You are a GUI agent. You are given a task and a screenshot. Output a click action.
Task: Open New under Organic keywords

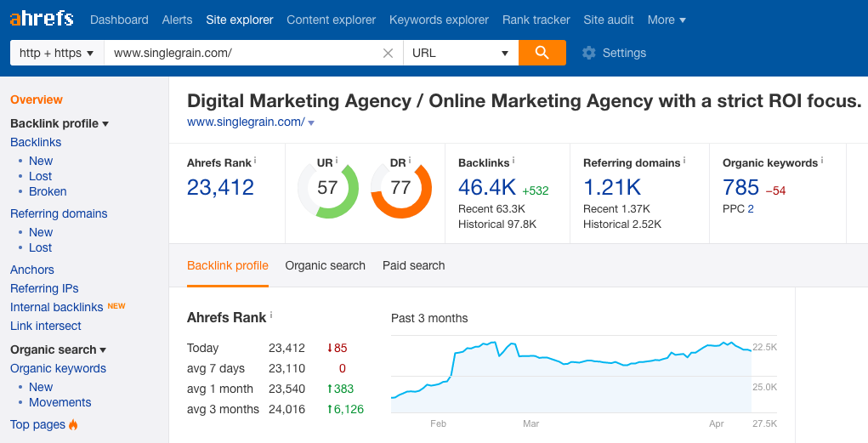[41, 387]
